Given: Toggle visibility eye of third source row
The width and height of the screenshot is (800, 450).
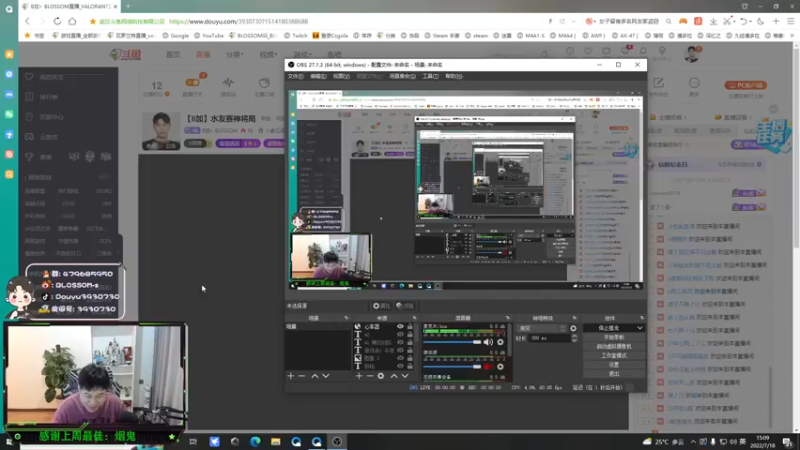Looking at the screenshot, I should 401,342.
